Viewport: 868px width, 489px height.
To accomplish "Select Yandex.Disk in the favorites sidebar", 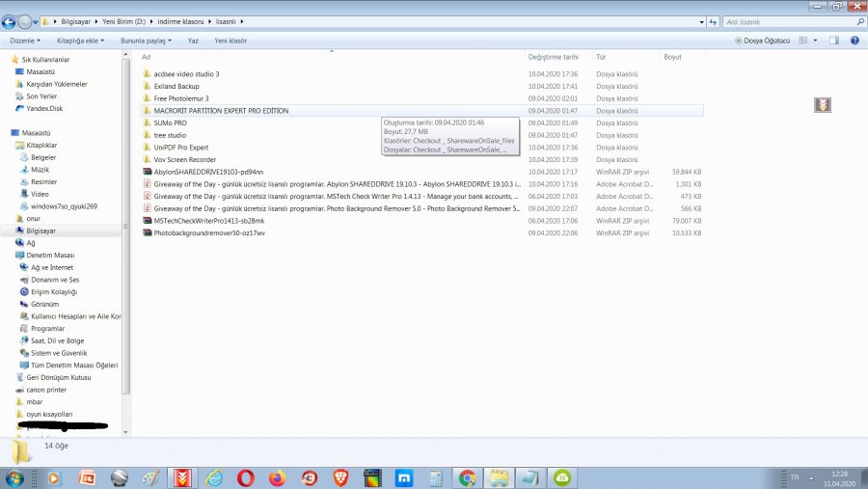I will click(x=44, y=108).
